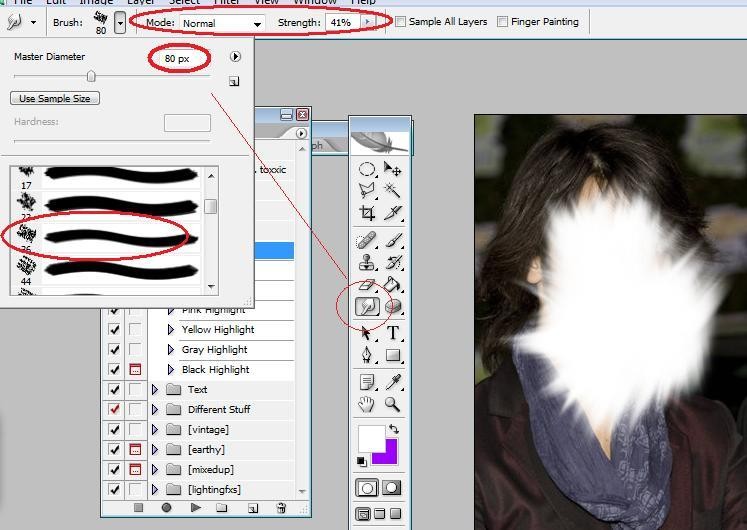Select the Pen tool

pyautogui.click(x=366, y=355)
